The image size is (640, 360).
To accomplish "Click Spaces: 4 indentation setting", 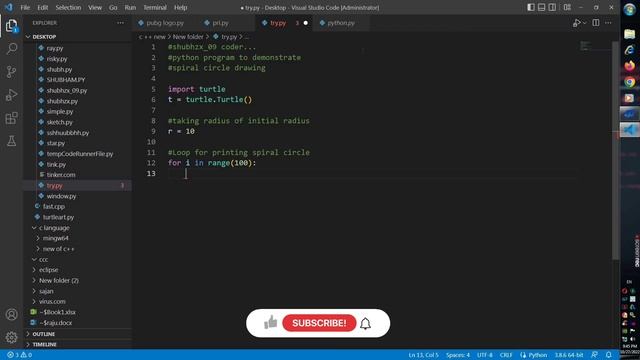I will (458, 355).
